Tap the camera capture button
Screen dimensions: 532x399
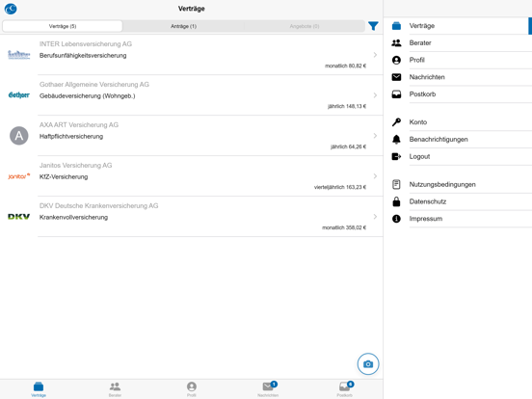[x=368, y=364]
